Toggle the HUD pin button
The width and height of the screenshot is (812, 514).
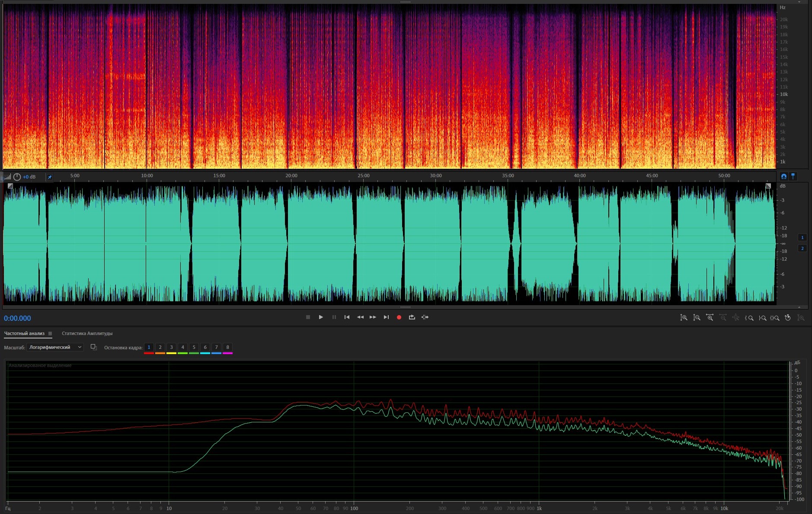tap(49, 177)
